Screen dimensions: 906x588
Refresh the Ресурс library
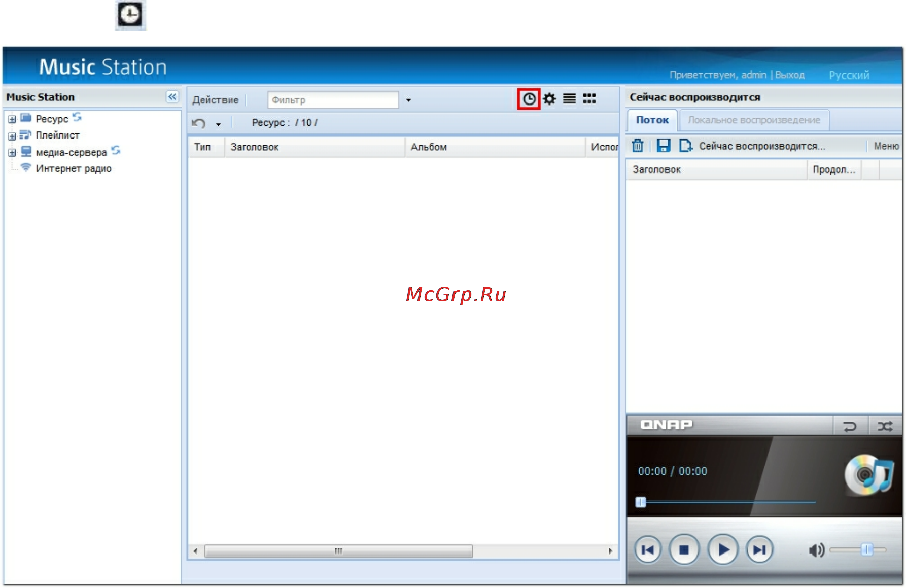tap(77, 118)
